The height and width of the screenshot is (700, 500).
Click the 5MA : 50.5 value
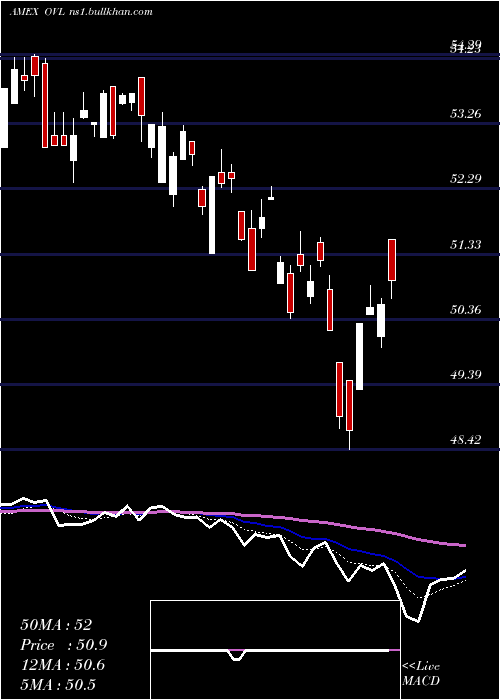(x=58, y=685)
